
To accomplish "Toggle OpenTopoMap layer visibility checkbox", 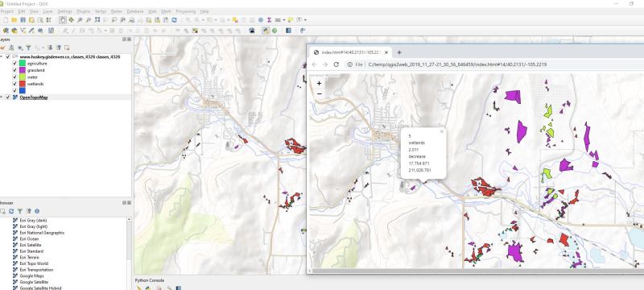I will point(8,97).
